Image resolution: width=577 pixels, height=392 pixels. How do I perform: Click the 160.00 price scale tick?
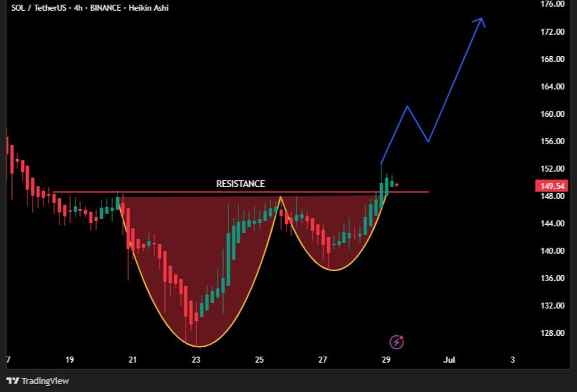click(552, 114)
